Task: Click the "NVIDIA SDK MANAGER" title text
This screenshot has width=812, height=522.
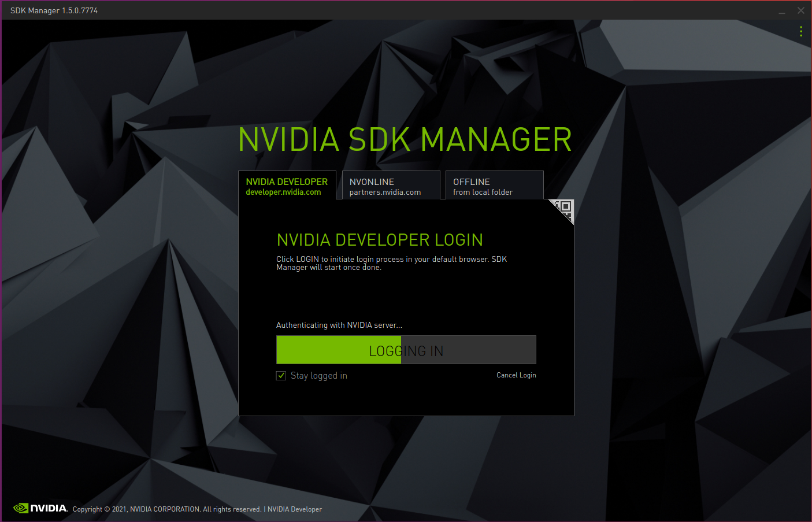Action: [x=405, y=139]
